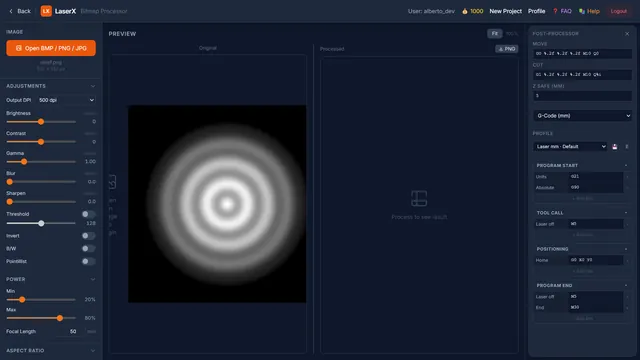Download processed image as PNG
640x360 pixels.
(x=507, y=49)
